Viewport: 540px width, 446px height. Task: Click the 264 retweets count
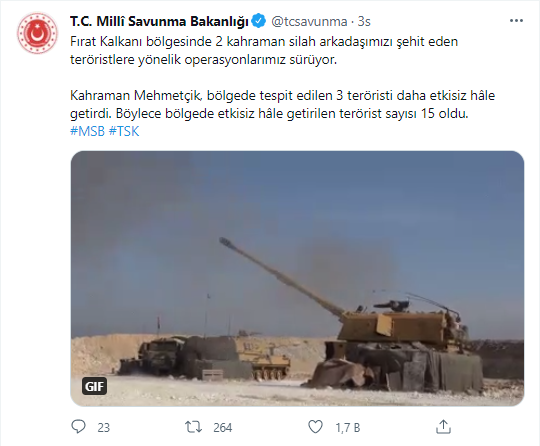(x=222, y=428)
